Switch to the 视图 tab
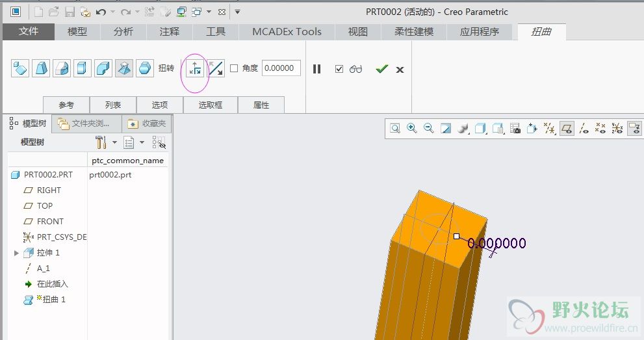644x340 pixels. pyautogui.click(x=357, y=32)
